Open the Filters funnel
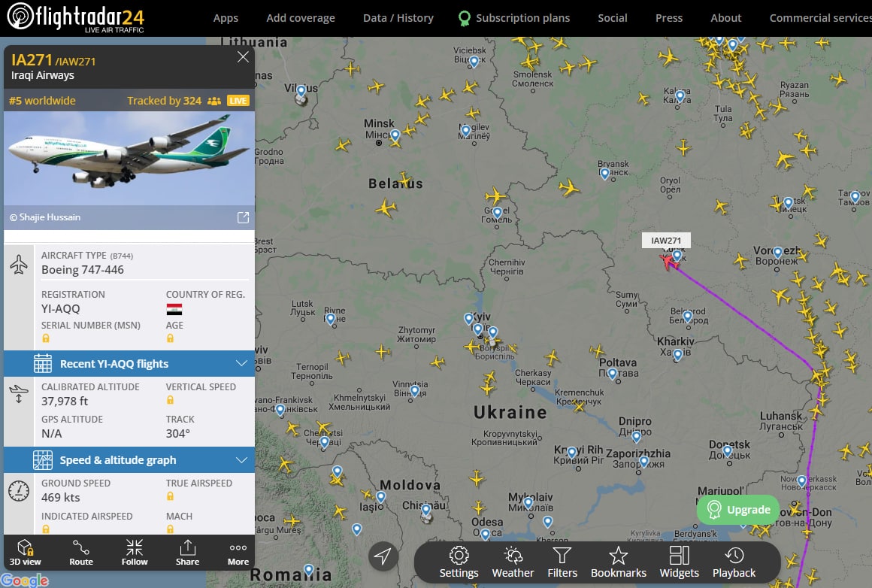Image resolution: width=872 pixels, height=588 pixels. click(x=562, y=562)
